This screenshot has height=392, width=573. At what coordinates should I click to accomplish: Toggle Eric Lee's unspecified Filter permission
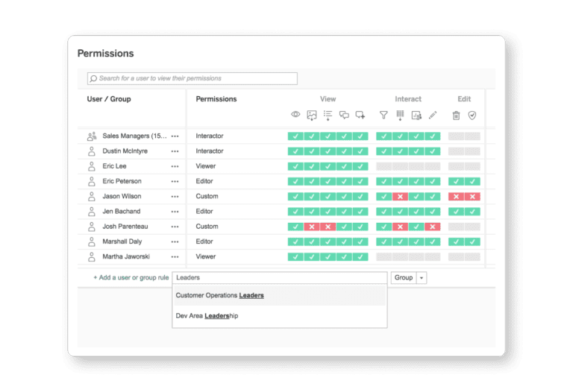coord(383,166)
